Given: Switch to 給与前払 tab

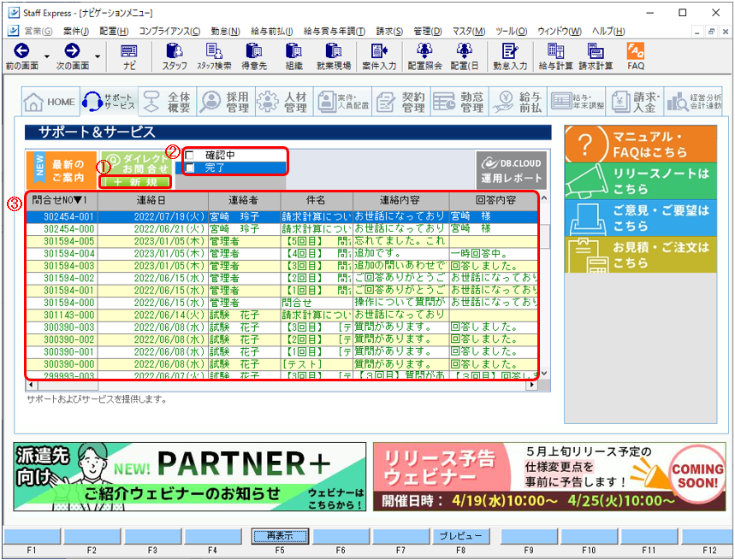Looking at the screenshot, I should (518, 102).
